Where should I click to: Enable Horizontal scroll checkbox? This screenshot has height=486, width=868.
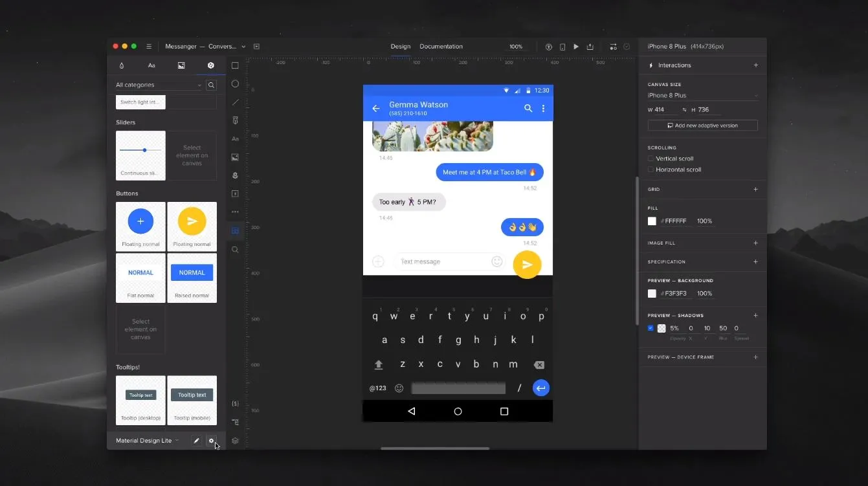651,170
